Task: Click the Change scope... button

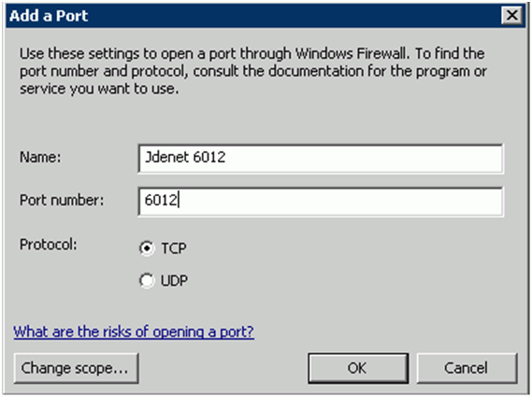Action: pos(77,368)
